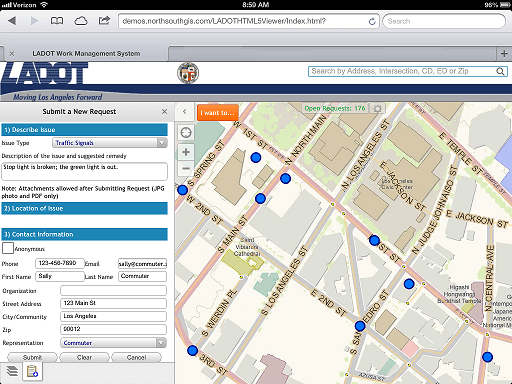
Task: Go back with the browser back arrow
Action: (x=12, y=21)
